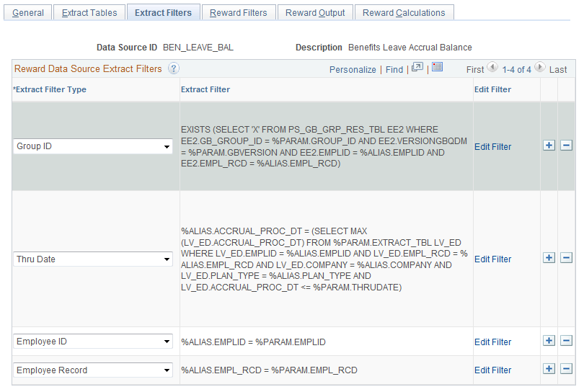Screen dimensions: 584x392
Task: Switch to the General tab
Action: pos(28,13)
